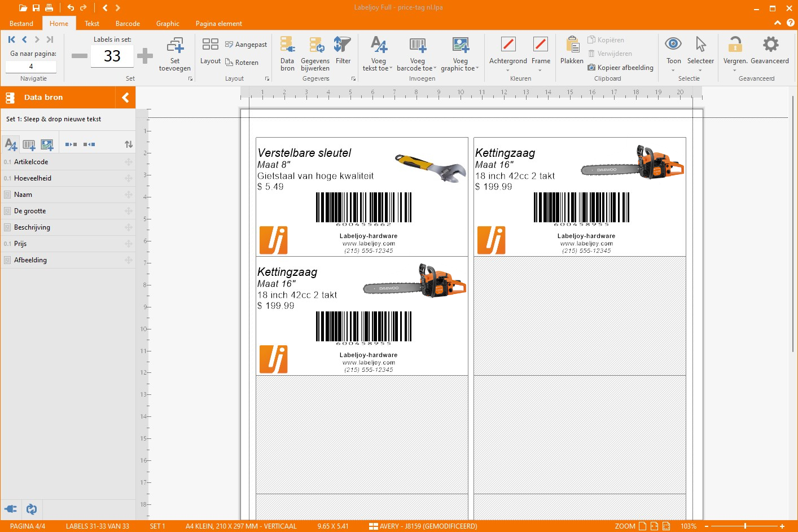
Task: Adjust the zoom slider in status bar
Action: [x=745, y=526]
